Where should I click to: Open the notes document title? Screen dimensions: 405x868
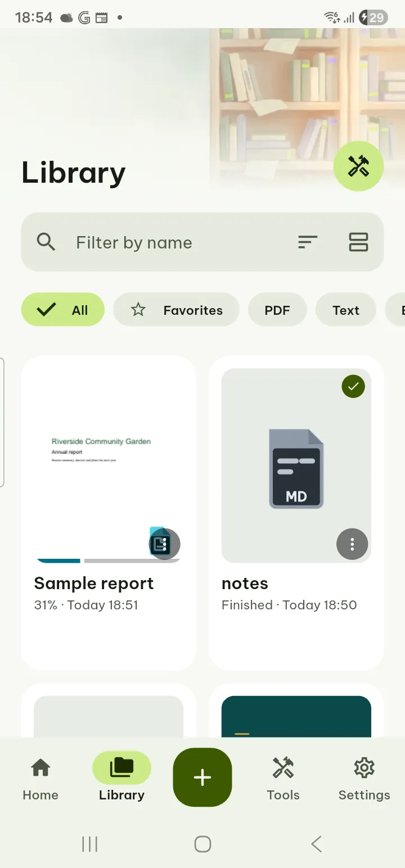[x=245, y=584]
